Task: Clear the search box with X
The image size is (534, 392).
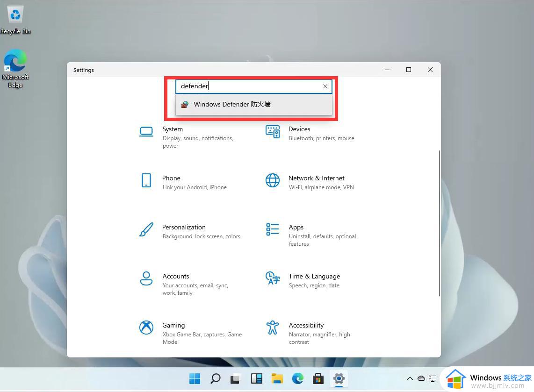Action: [x=325, y=86]
